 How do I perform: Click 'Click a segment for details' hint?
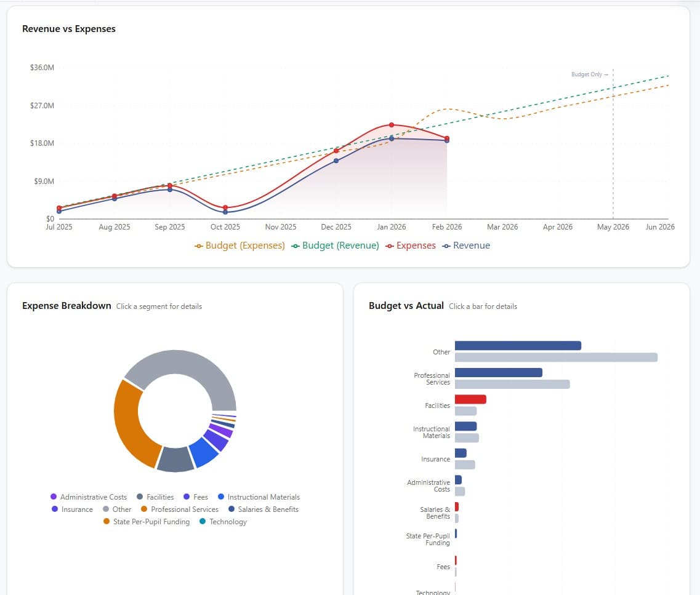(x=159, y=306)
